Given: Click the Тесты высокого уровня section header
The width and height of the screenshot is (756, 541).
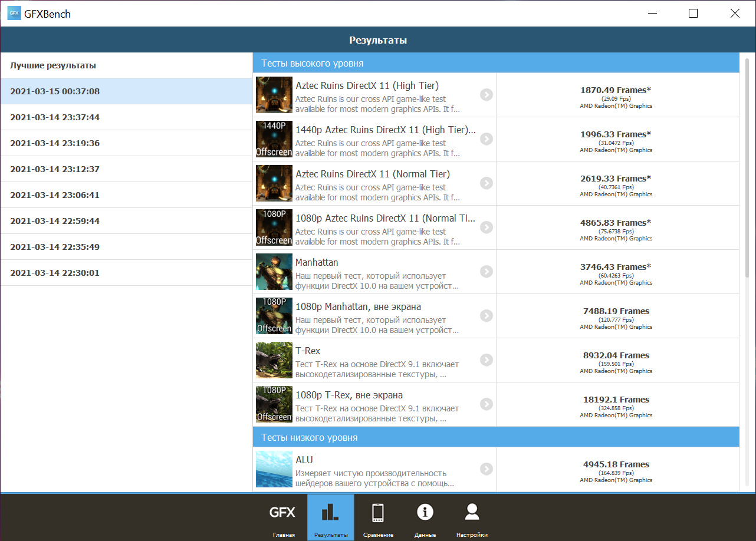Looking at the screenshot, I should 496,63.
